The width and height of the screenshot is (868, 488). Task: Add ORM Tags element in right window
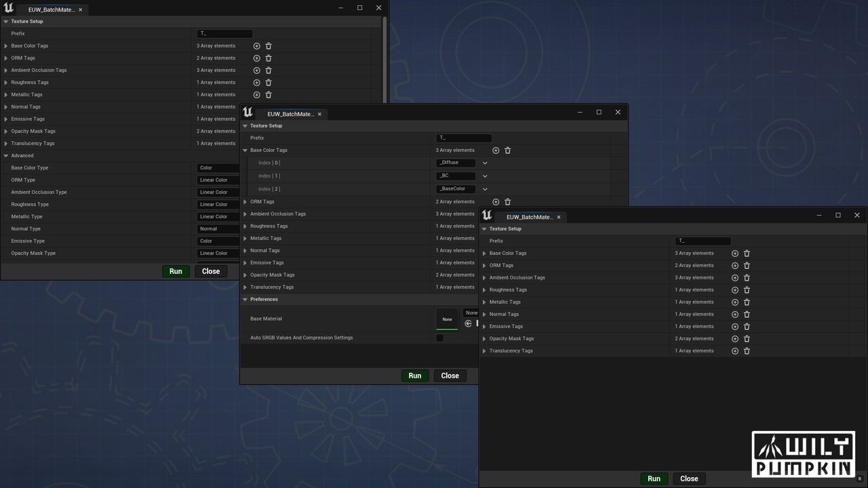(735, 266)
